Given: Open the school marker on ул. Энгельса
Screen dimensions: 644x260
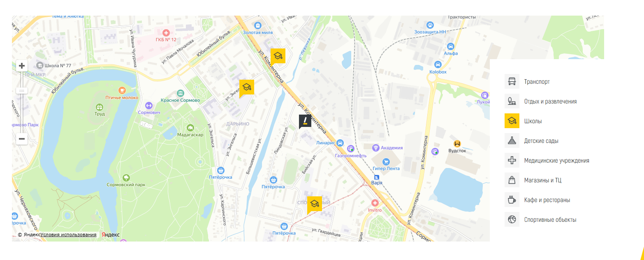Looking at the screenshot, I should click(246, 87).
